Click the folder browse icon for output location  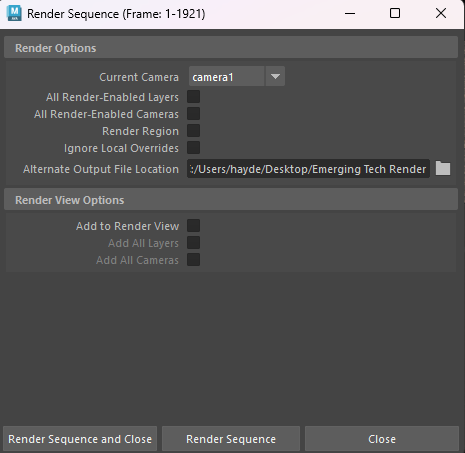pyautogui.click(x=443, y=168)
